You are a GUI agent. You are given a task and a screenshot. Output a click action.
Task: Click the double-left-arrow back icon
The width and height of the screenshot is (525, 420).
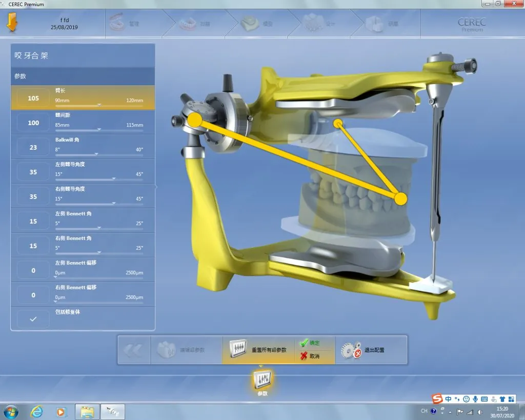point(134,350)
